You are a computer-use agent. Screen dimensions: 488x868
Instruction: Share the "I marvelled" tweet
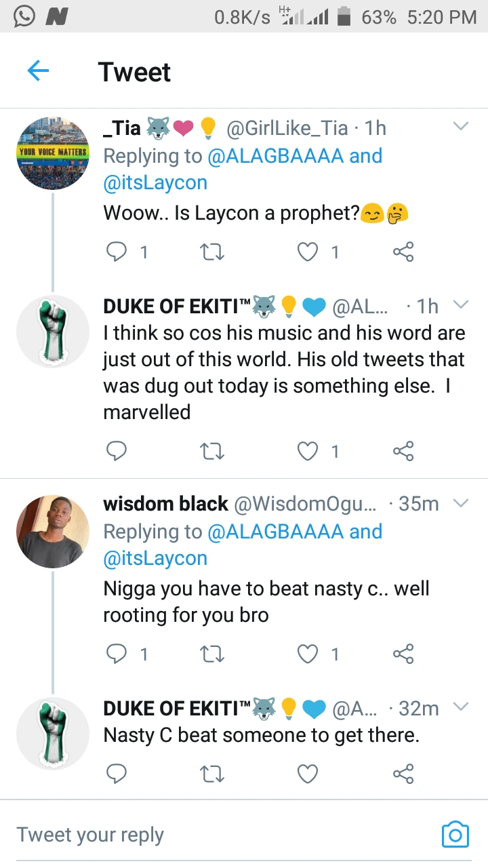(403, 451)
